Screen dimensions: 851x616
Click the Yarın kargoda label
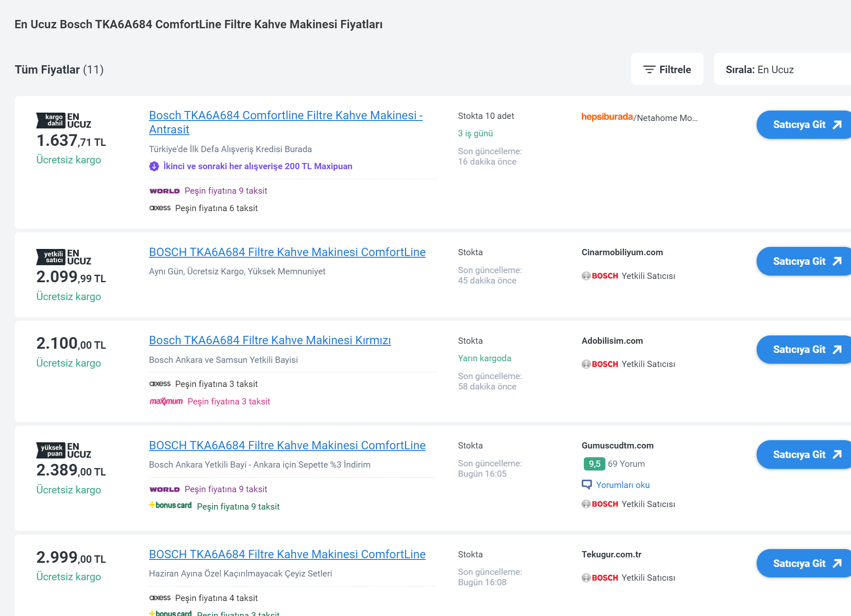click(x=485, y=358)
